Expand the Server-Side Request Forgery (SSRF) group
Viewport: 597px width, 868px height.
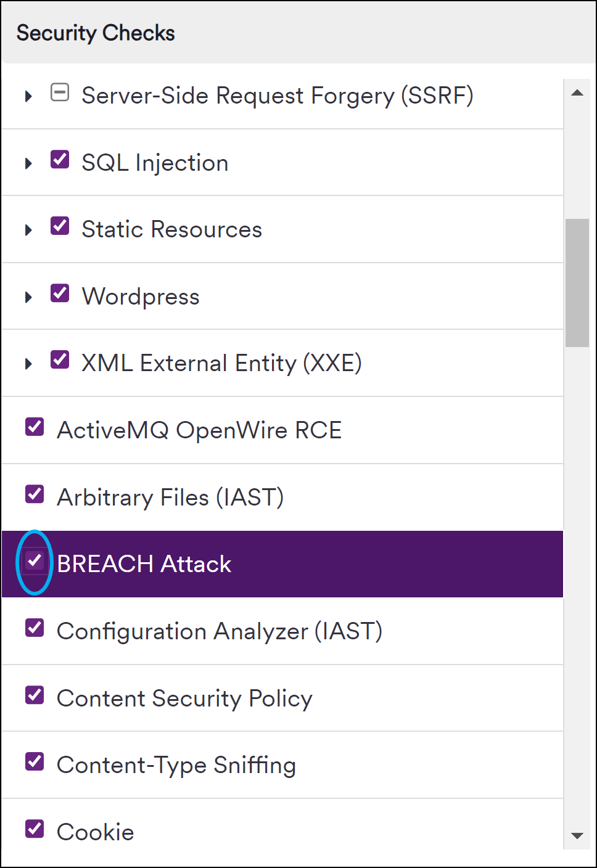[x=28, y=96]
